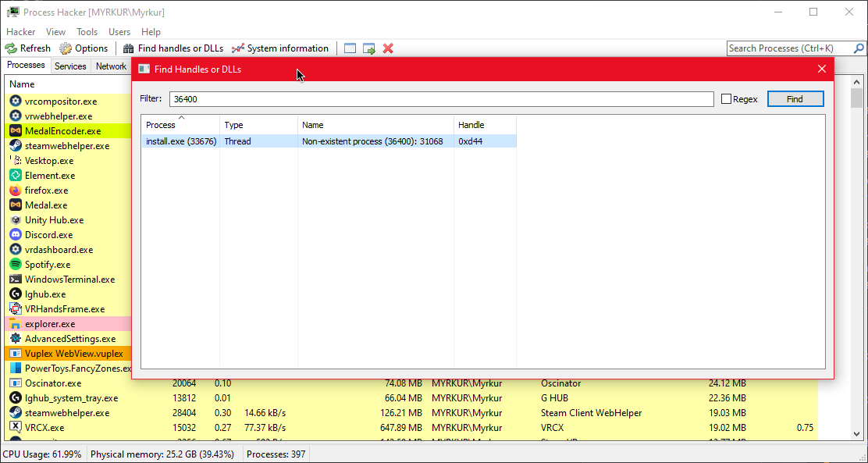
Task: Click the Find window and kill icon
Action: point(387,48)
